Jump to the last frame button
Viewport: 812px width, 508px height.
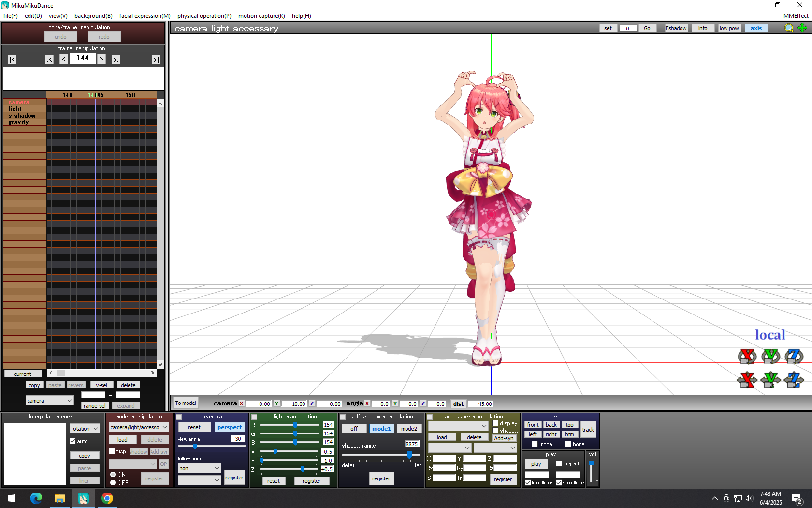156,60
